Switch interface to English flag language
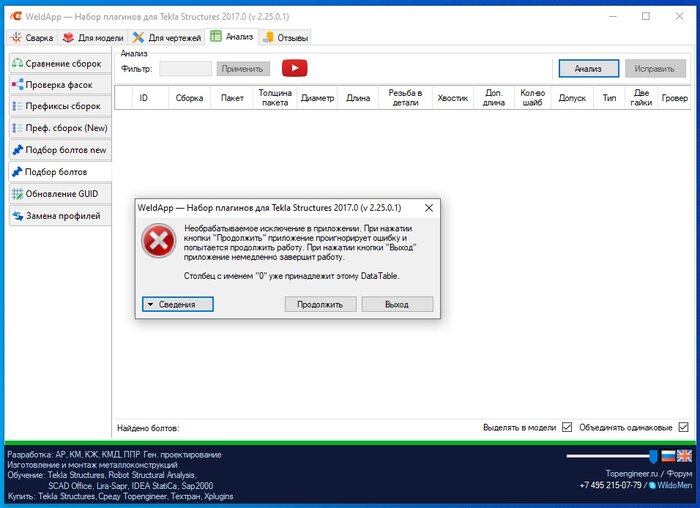 pyautogui.click(x=684, y=456)
